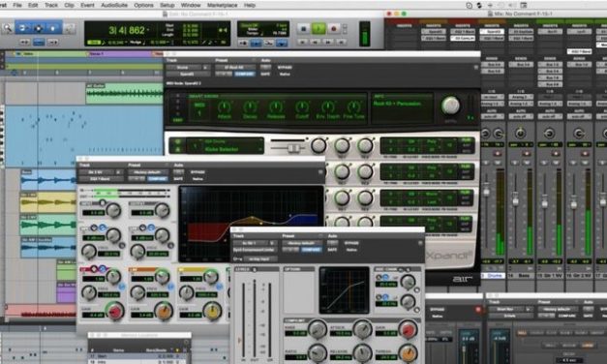Viewport: 607px width, 364px height.
Task: Click Compare in the Xpand!2 window
Action: pos(245,74)
